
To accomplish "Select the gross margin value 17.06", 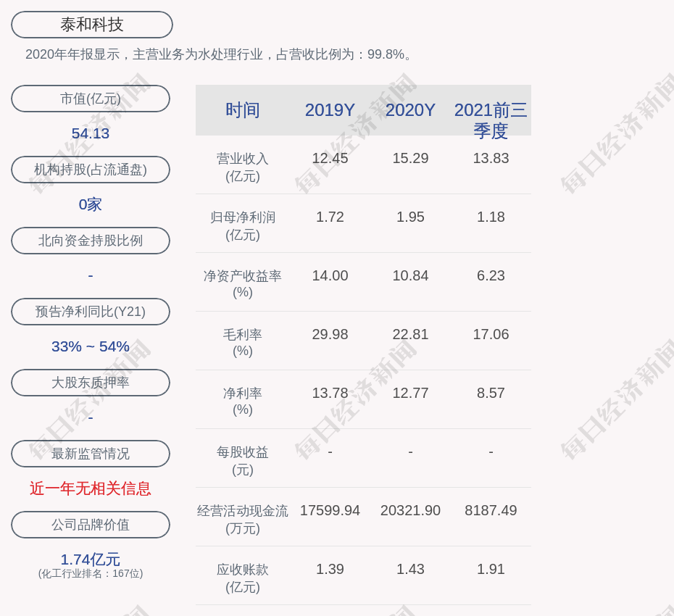I will coord(491,334).
